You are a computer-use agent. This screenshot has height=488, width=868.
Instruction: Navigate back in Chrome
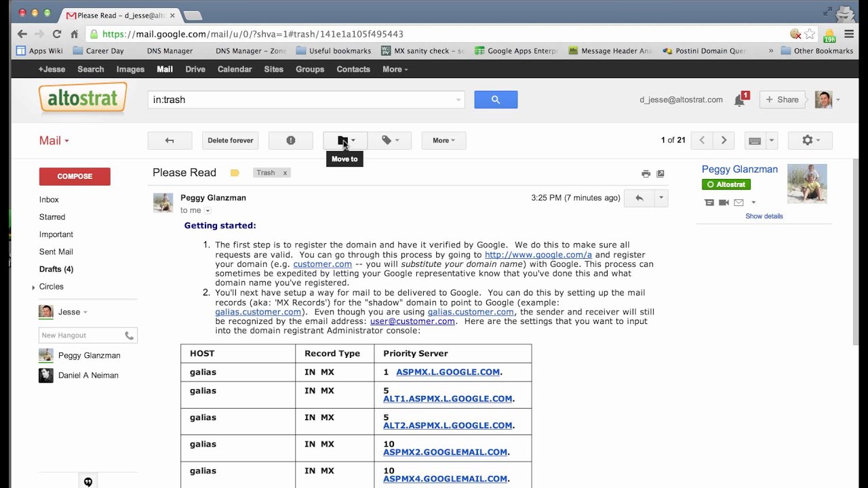click(x=22, y=34)
